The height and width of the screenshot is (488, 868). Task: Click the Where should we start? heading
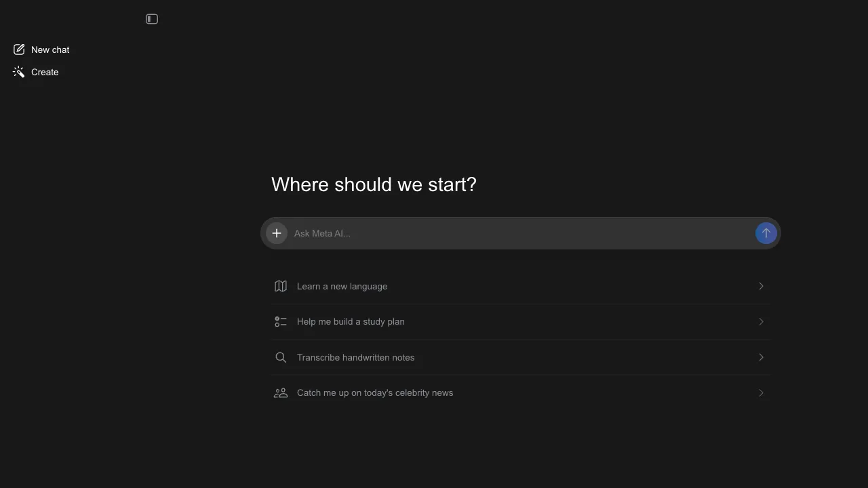coord(374,184)
